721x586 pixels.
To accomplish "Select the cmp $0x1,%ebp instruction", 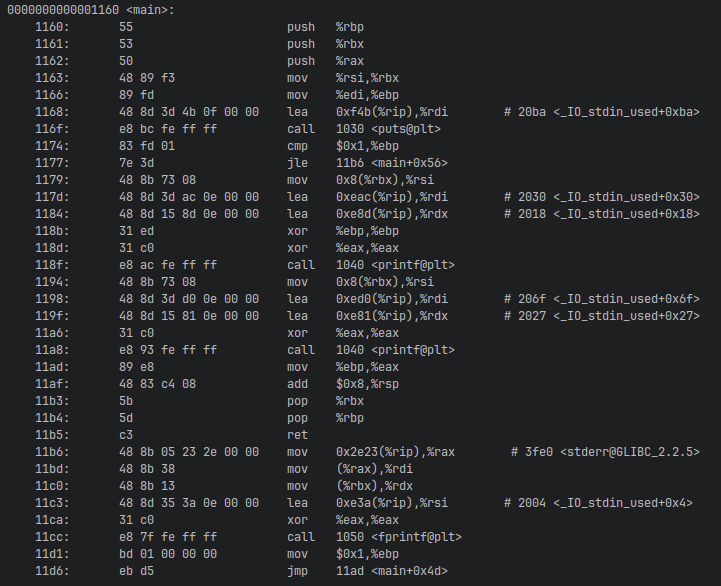I will [x=343, y=146].
